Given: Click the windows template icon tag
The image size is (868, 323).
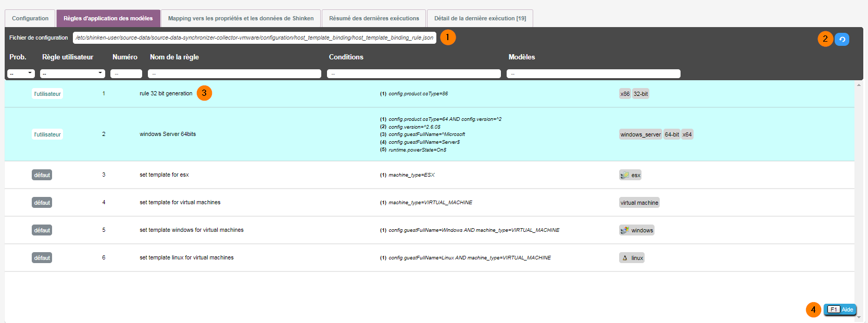Looking at the screenshot, I should tap(636, 230).
